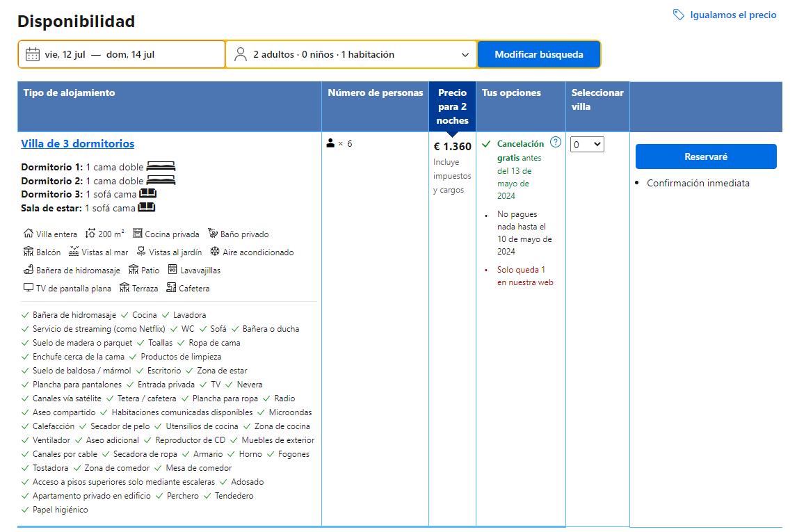The height and width of the screenshot is (532, 797).
Task: Click the Modificar búsqueda button
Action: coord(538,54)
